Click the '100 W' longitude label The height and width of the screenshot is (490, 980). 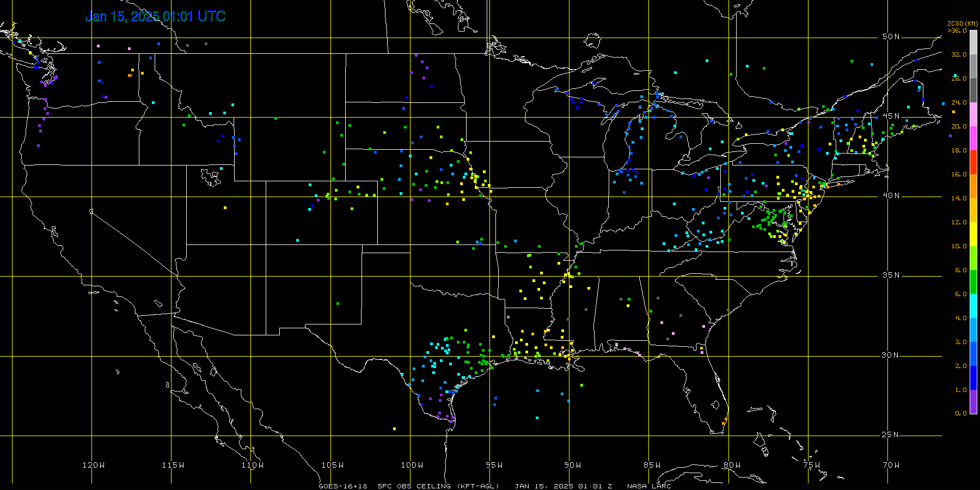[412, 465]
